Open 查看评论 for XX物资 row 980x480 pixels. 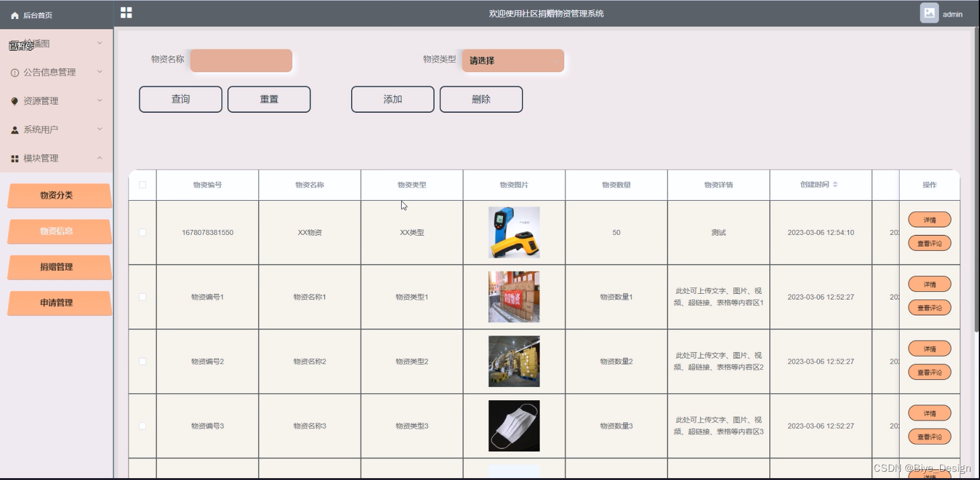[x=929, y=243]
